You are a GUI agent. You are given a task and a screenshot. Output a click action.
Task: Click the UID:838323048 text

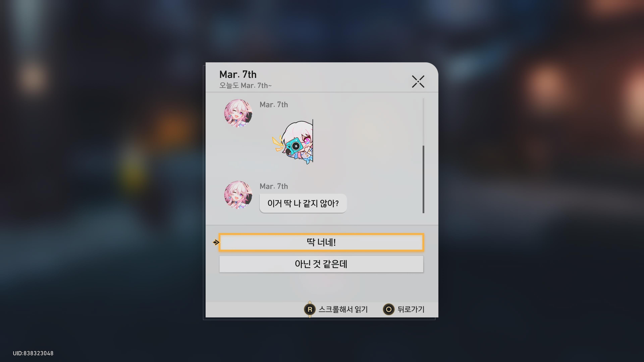tap(33, 353)
